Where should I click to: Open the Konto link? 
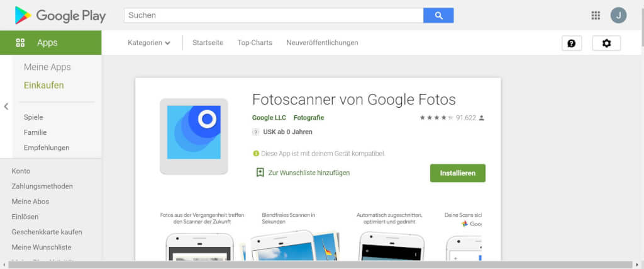point(21,171)
